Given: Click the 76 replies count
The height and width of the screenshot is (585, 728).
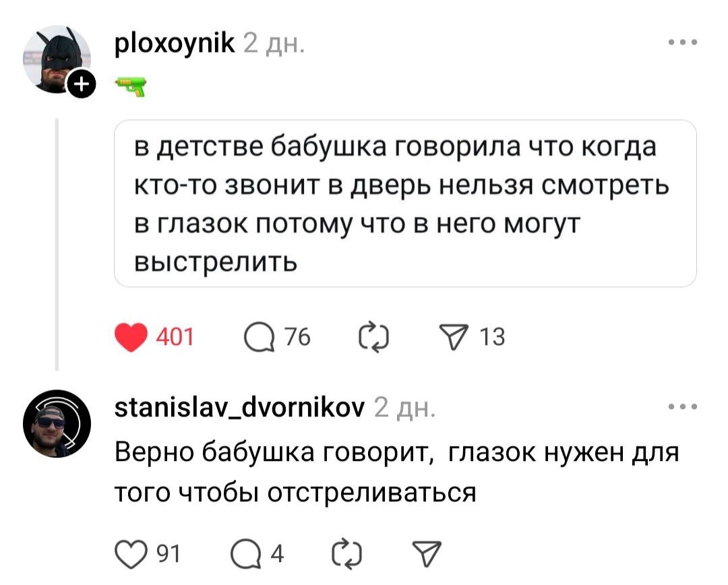Looking at the screenshot, I should click(295, 337).
